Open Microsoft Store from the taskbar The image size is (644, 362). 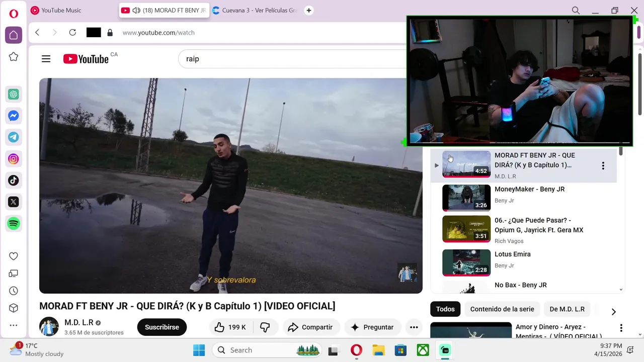point(400,350)
